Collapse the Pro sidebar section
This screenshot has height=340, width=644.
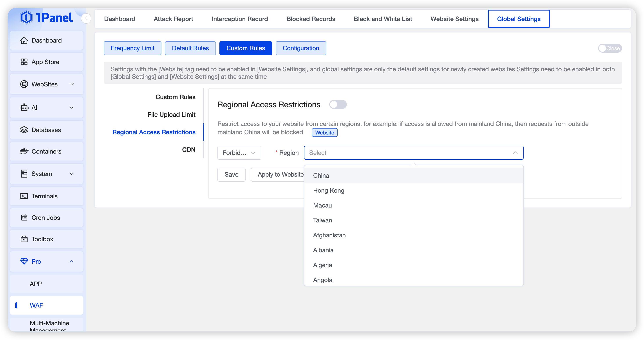[x=72, y=261]
